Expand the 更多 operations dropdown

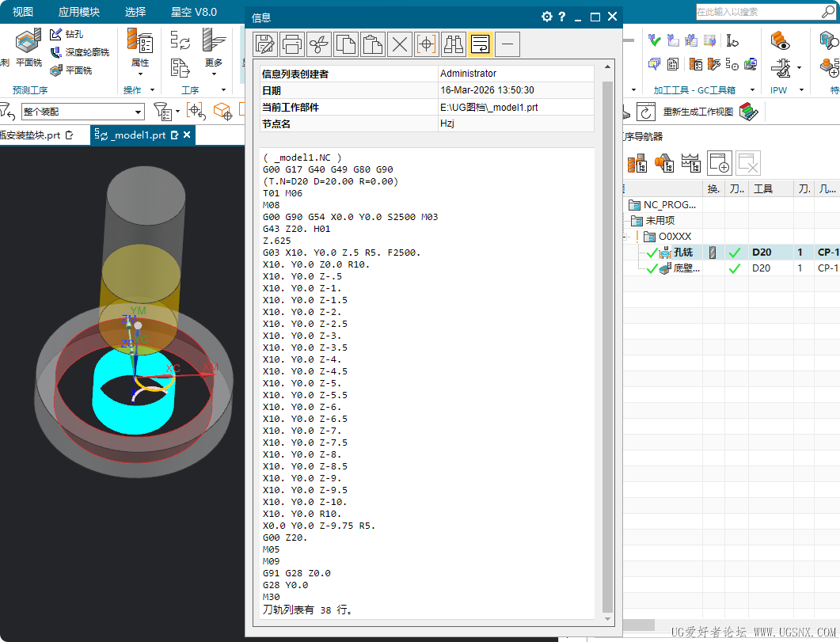pos(214,75)
